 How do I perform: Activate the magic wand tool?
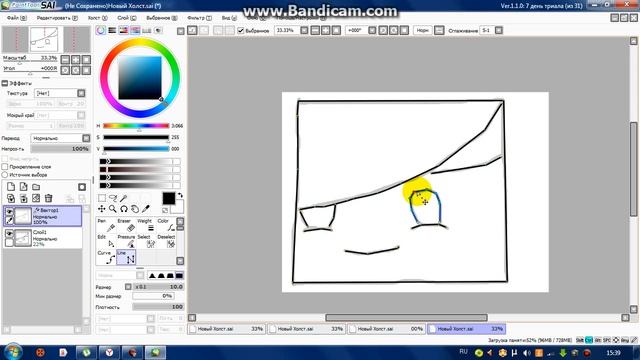[x=124, y=198]
